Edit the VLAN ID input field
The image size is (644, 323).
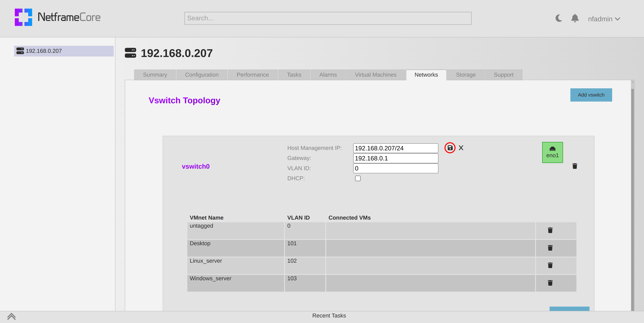pos(395,168)
